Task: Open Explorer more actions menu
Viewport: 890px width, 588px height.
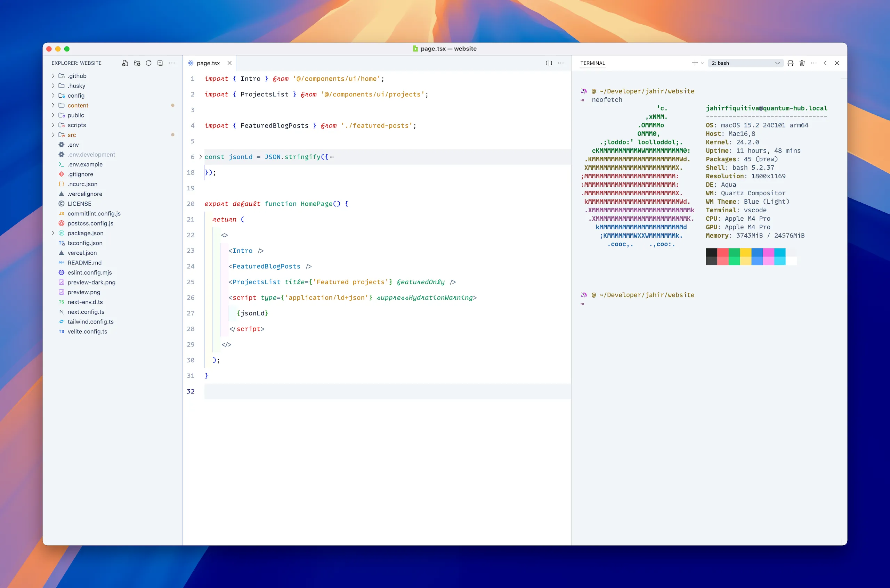Action: 172,63
